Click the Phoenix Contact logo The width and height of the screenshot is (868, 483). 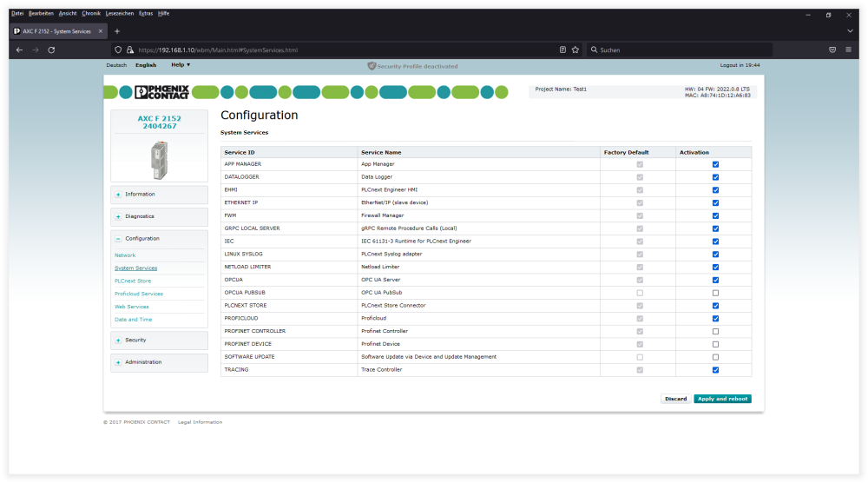(x=161, y=92)
